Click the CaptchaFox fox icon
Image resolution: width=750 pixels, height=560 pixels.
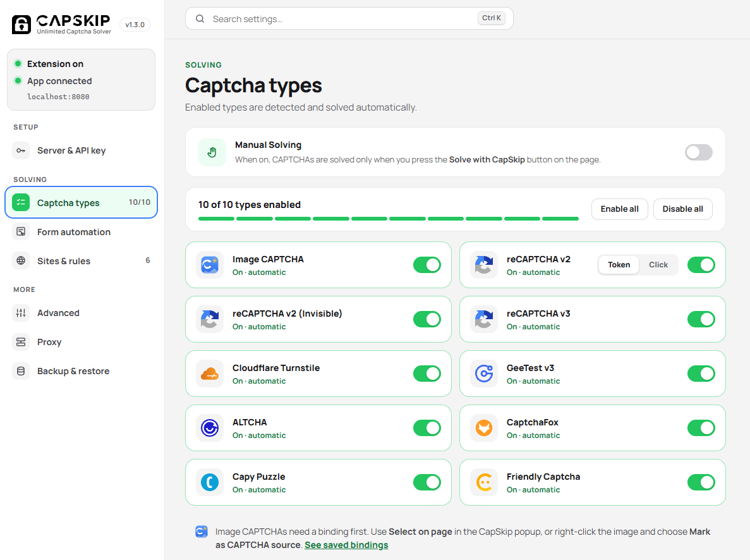coord(484,428)
